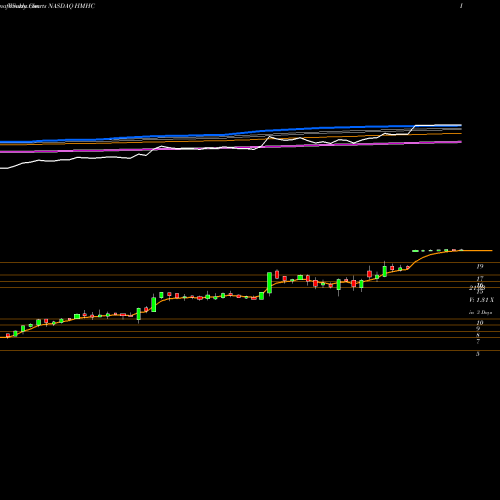The width and height of the screenshot is (500, 500).
Task: Click the price axis label 10
Action: 480,323
